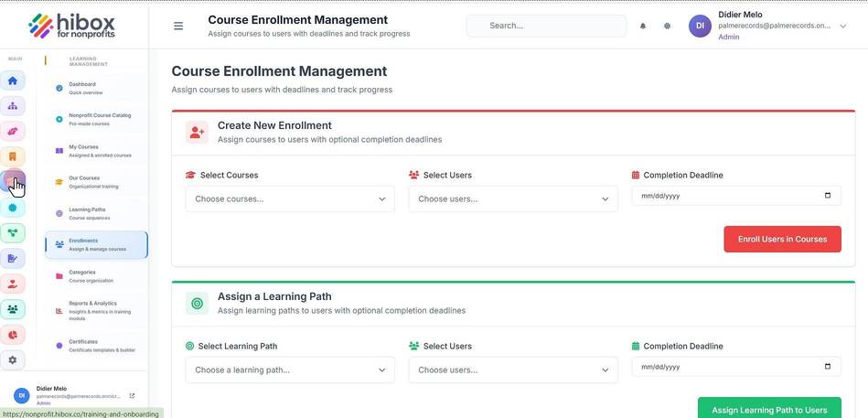Screen dimensions: 868x418
Task: Open the pink handshake sidebar icon
Action: pos(12,131)
